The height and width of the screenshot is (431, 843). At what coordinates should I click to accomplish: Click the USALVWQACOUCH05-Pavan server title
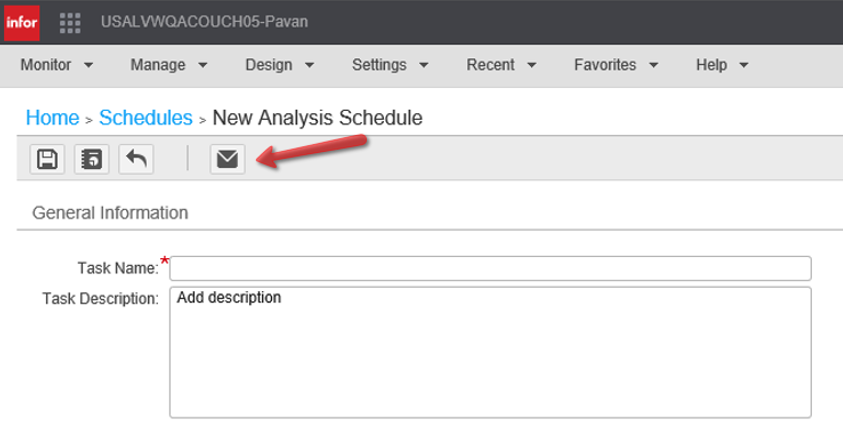[x=204, y=22]
